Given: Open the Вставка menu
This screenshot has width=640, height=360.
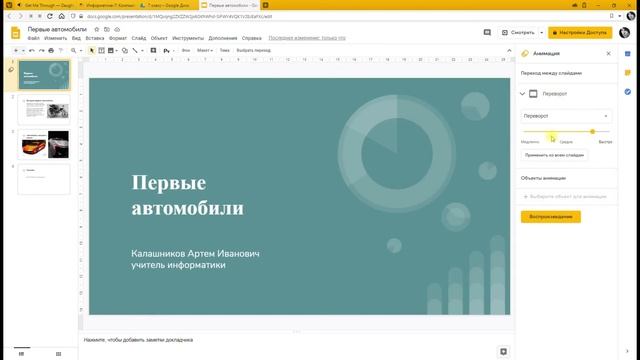Looking at the screenshot, I should pos(95,38).
